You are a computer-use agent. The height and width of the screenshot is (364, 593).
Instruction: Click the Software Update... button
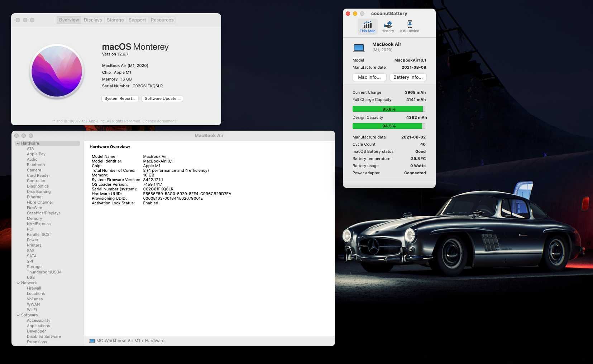click(162, 98)
